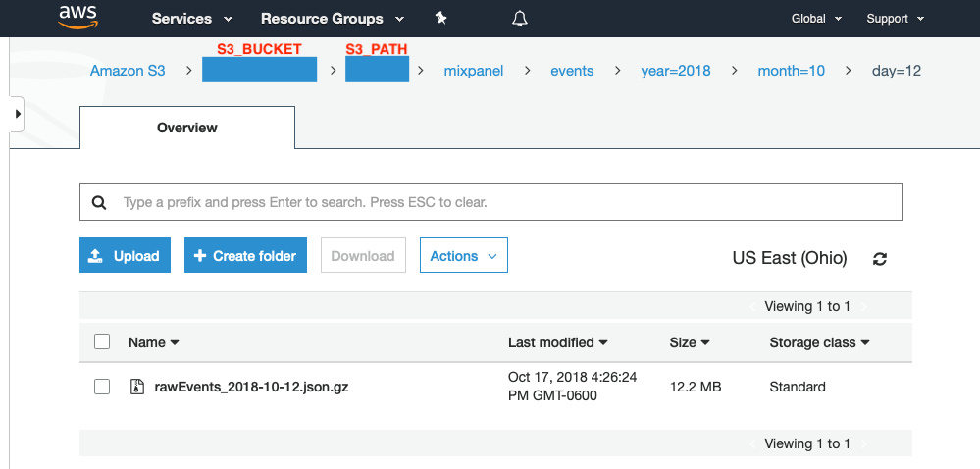Screen dimensions: 980x469
Task: Open the redacted S3_PATH breadcrumb
Action: (x=378, y=70)
